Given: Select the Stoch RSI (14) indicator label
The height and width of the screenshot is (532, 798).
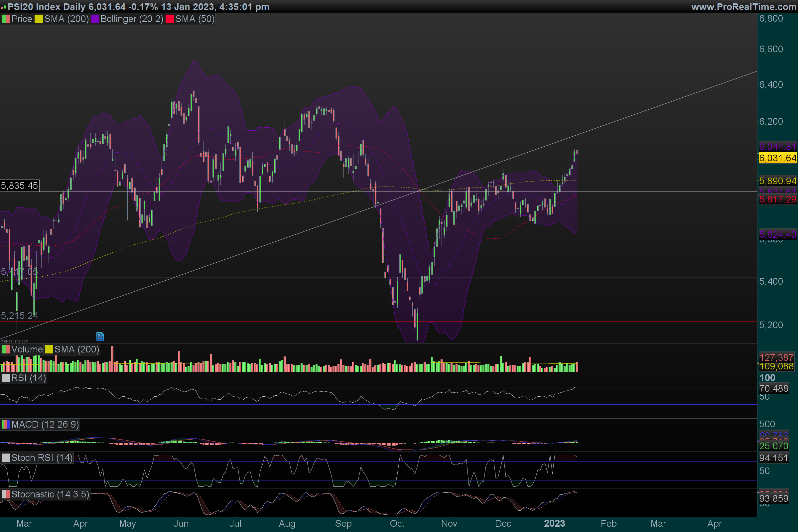Looking at the screenshot, I should [42, 458].
